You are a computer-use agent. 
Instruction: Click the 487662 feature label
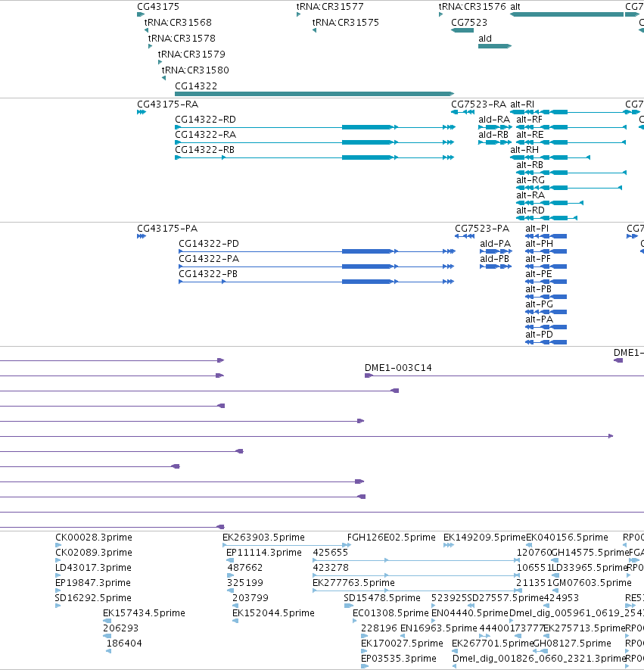click(244, 568)
